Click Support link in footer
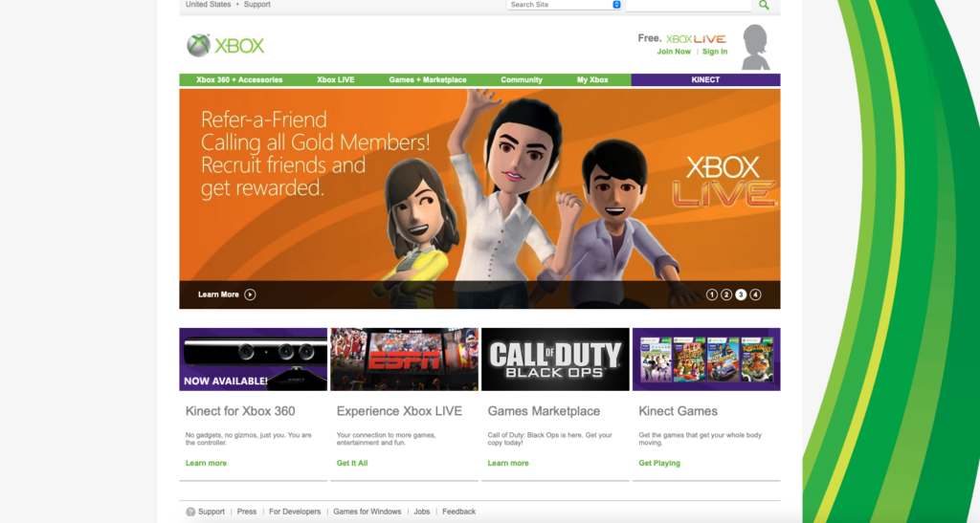 (x=212, y=512)
